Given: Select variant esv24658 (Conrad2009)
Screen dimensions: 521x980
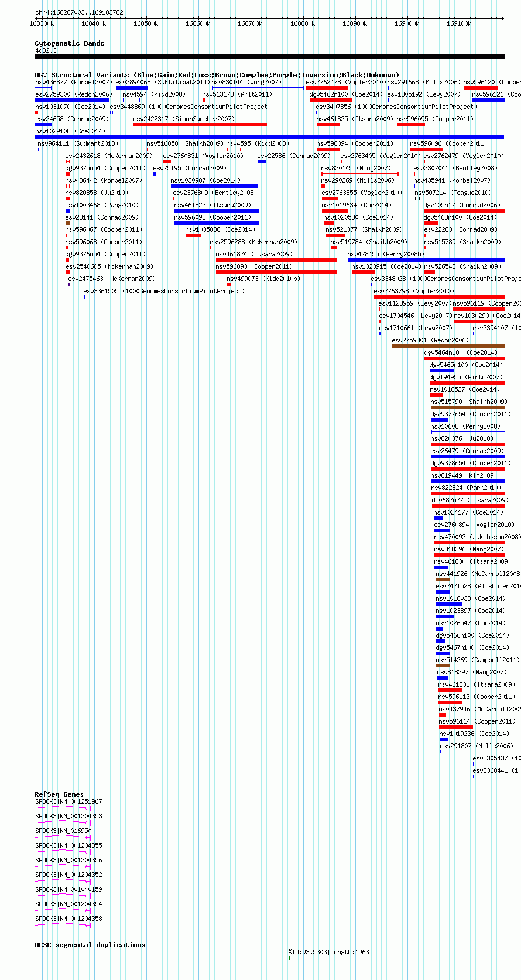Looking at the screenshot, I should pyautogui.click(x=71, y=119).
